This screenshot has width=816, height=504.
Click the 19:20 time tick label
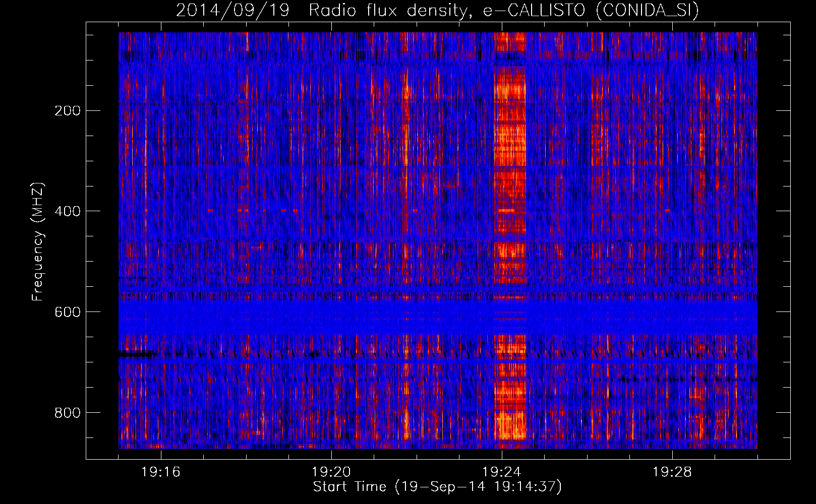331,472
